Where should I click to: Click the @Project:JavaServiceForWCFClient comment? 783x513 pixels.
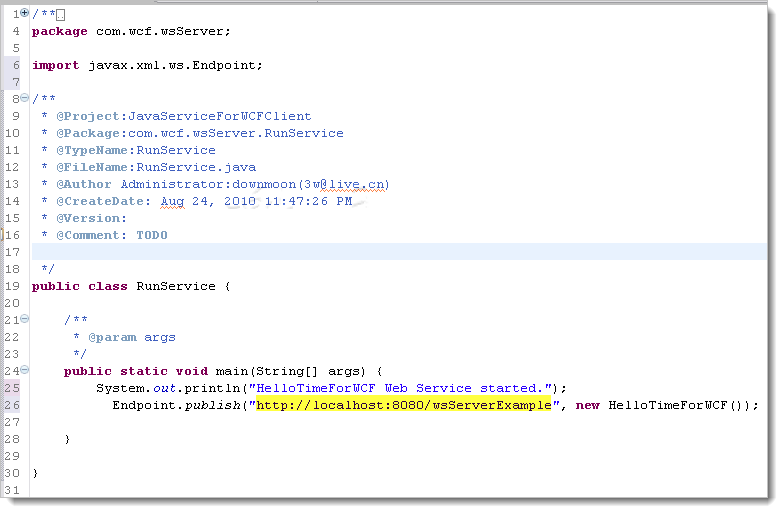click(183, 116)
